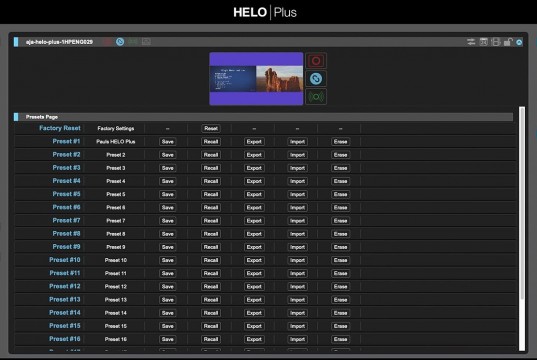Viewport: 537px width, 360px height.
Task: Click the device name aja-helo-plus-1HPENG029
Action: 59,42
